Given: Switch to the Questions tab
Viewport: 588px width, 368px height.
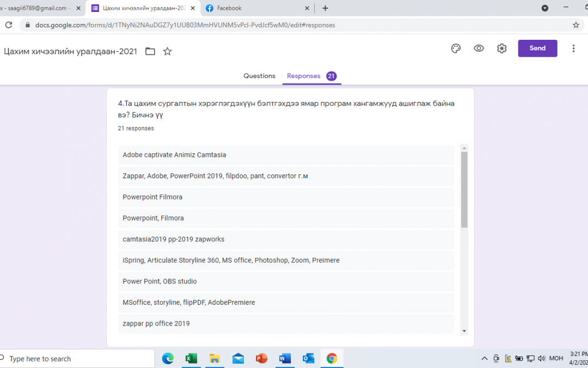Looking at the screenshot, I should click(x=259, y=76).
